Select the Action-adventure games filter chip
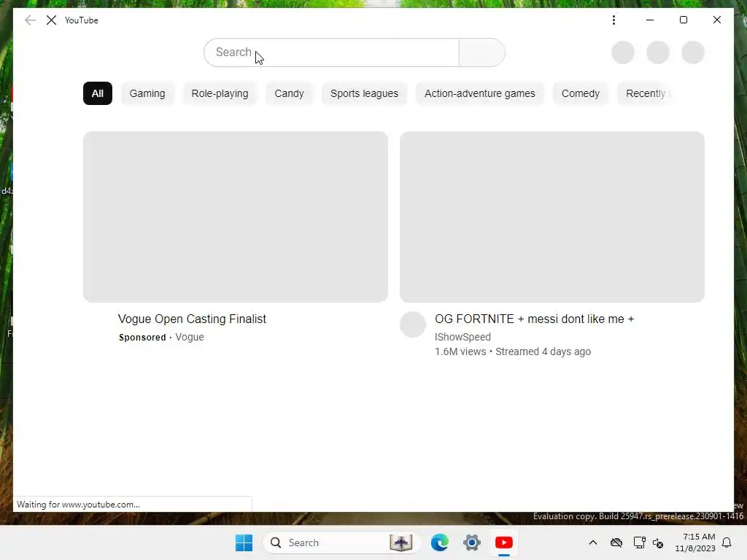This screenshot has height=560, width=747. tap(480, 93)
